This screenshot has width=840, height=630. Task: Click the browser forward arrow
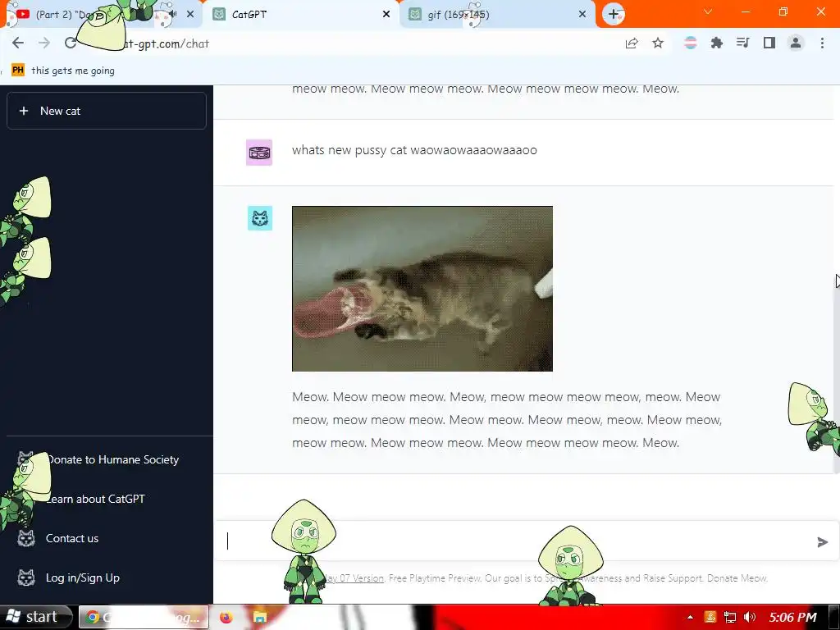[x=44, y=43]
